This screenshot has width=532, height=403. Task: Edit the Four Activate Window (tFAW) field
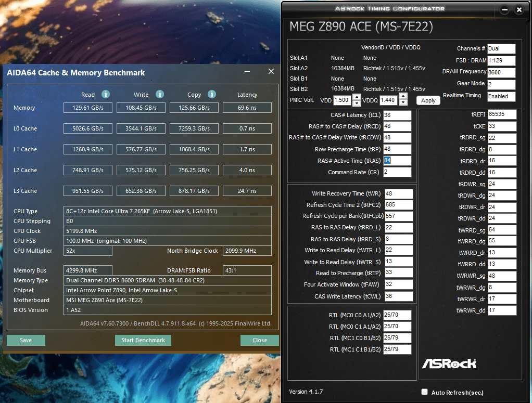[399, 284]
